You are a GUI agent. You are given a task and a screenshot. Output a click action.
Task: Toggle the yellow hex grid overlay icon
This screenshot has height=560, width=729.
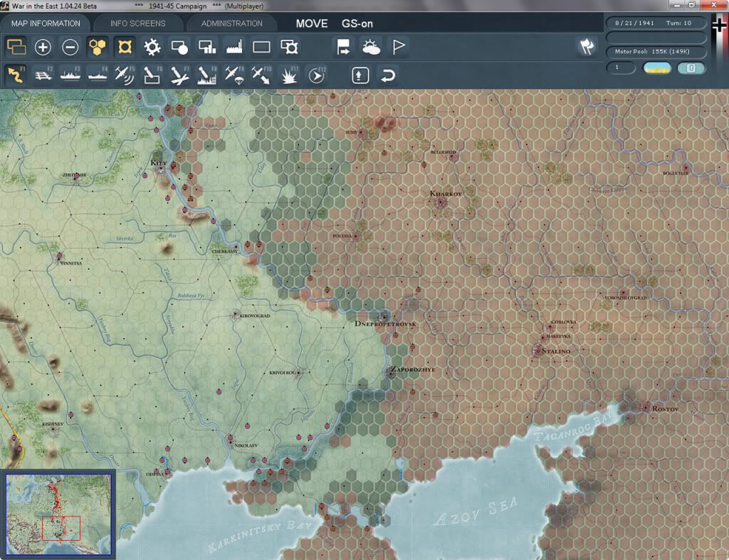pos(97,47)
